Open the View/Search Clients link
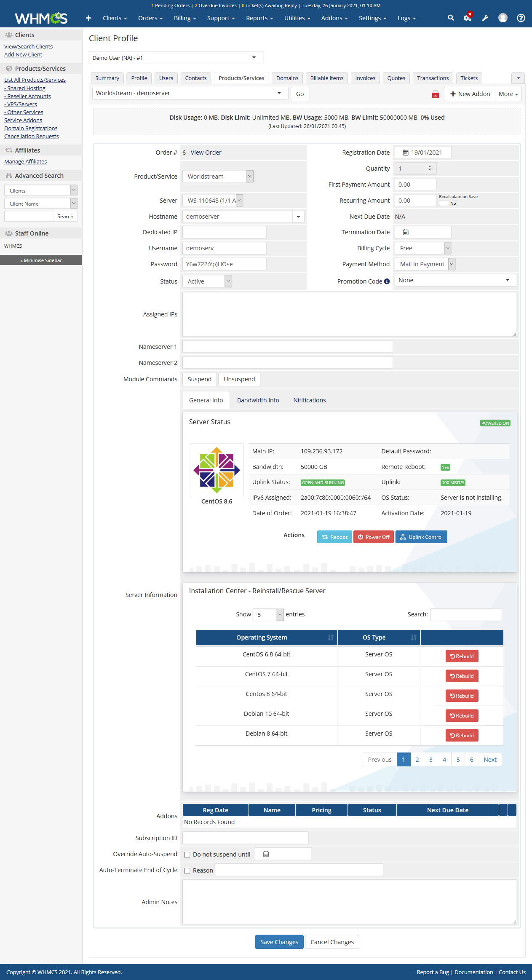 point(29,47)
